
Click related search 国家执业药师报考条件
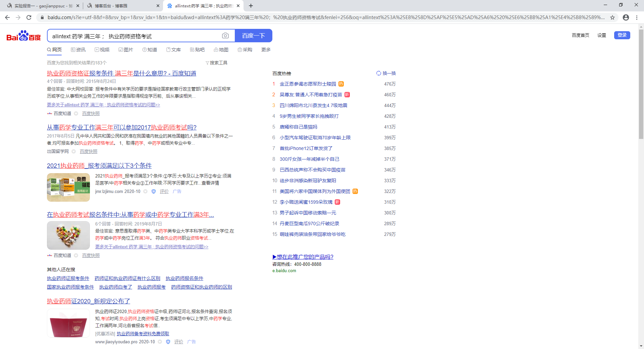point(70,287)
